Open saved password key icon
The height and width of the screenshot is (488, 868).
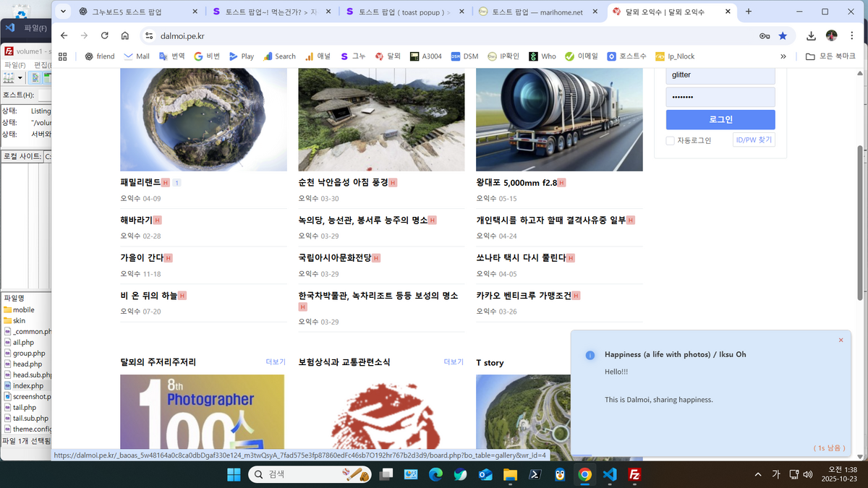(x=764, y=35)
